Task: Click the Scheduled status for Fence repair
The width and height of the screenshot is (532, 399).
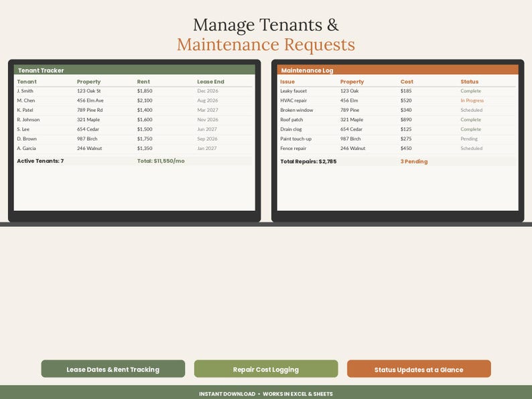Action: 472,148
